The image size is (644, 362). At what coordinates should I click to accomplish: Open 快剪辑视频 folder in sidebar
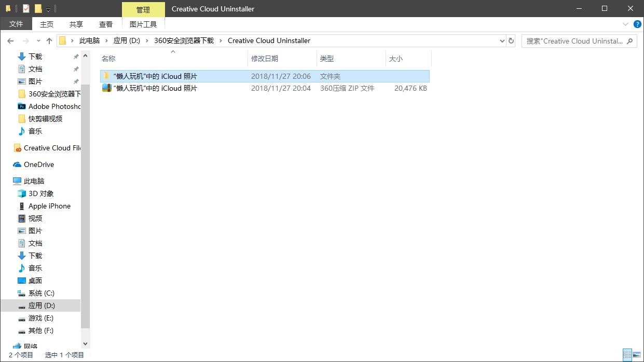45,119
